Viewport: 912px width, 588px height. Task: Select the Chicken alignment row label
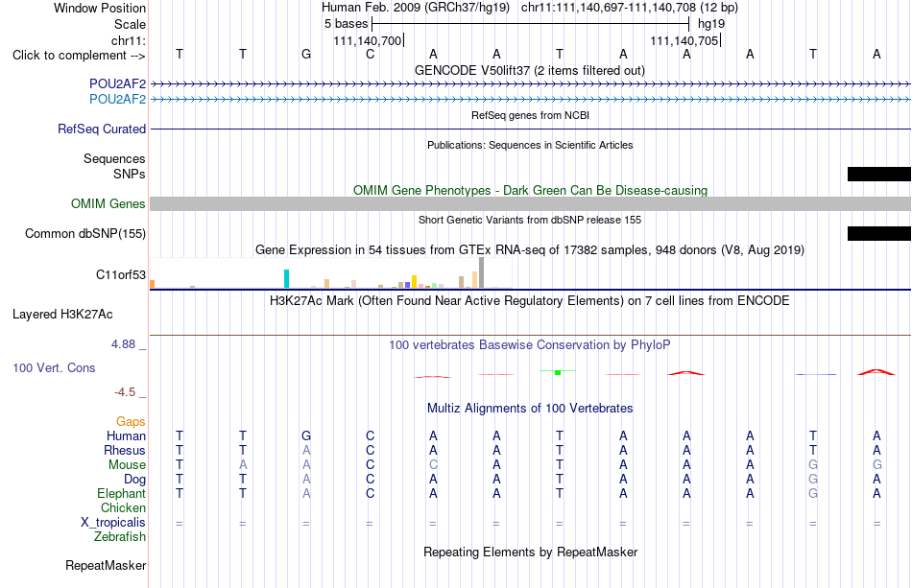click(123, 507)
